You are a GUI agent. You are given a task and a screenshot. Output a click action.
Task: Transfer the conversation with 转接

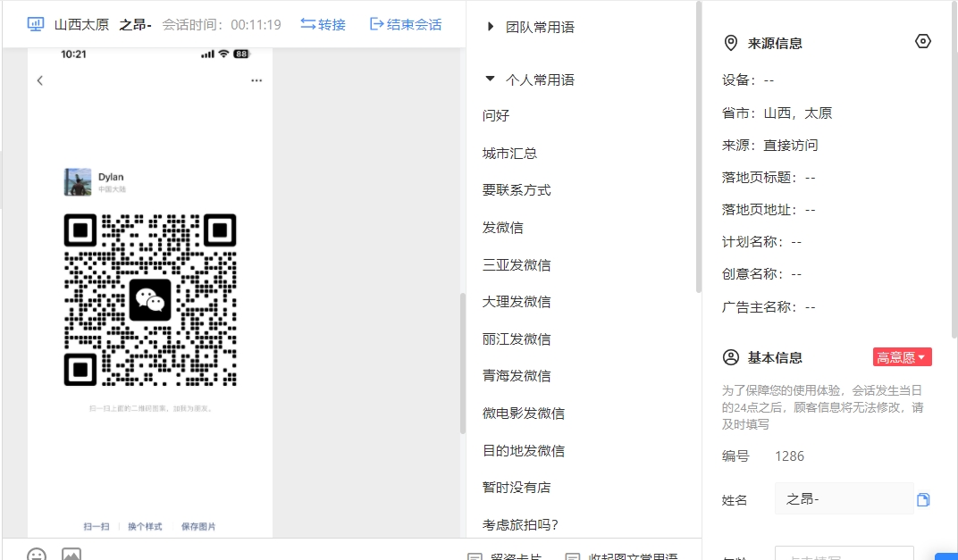click(324, 24)
